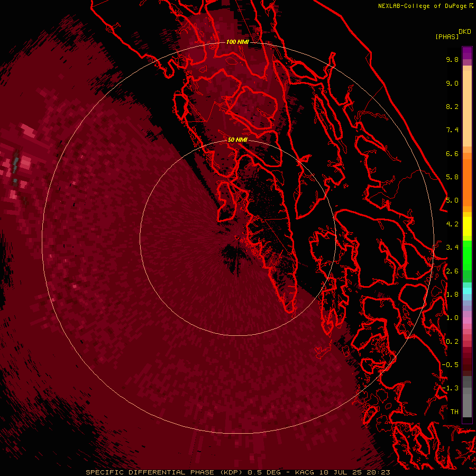
Task: Click the 2.6 value on the color scale
Action: [x=452, y=271]
